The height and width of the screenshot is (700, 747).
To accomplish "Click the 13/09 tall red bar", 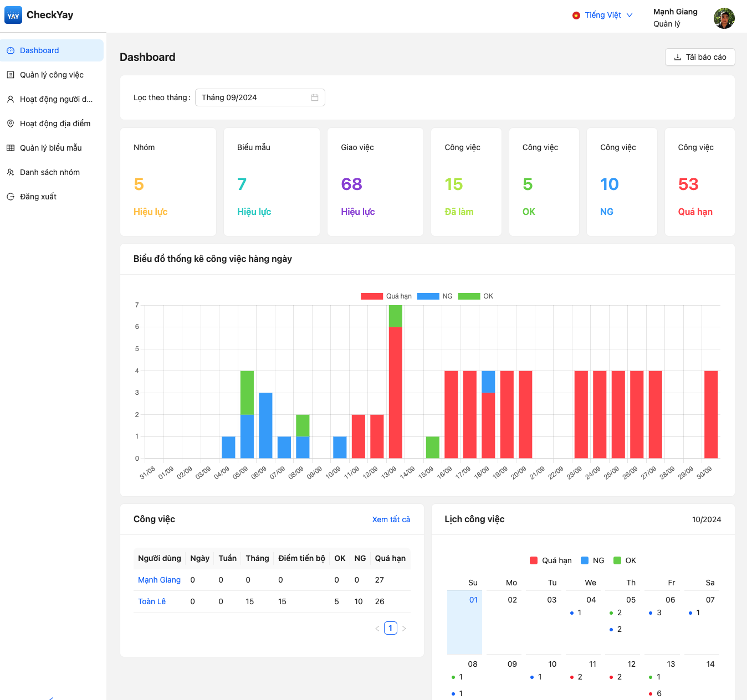I will (396, 393).
